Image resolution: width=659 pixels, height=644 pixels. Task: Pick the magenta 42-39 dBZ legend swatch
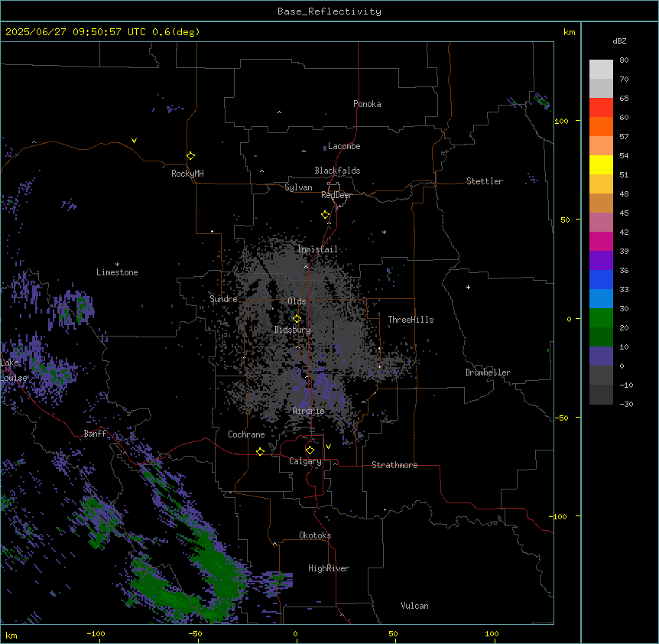[601, 241]
